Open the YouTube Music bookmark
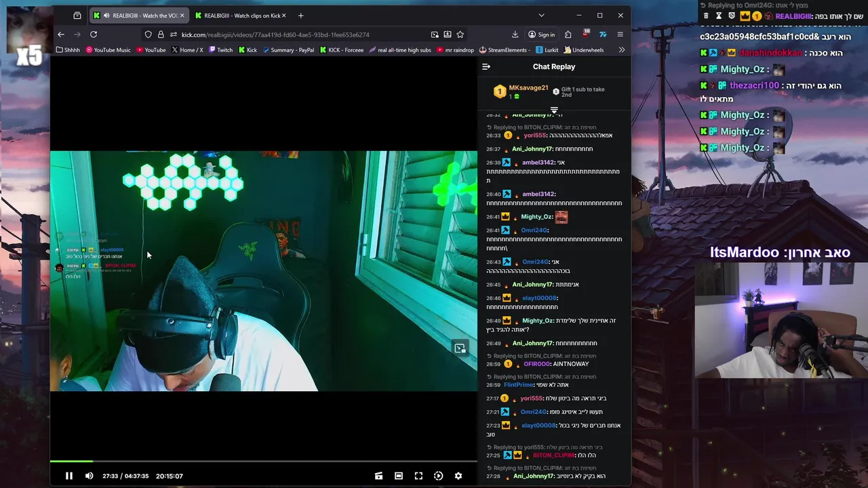The height and width of the screenshot is (488, 868). click(x=108, y=49)
